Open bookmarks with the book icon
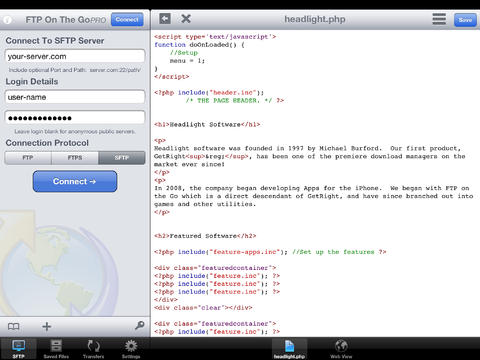480x360 pixels. pyautogui.click(x=14, y=326)
